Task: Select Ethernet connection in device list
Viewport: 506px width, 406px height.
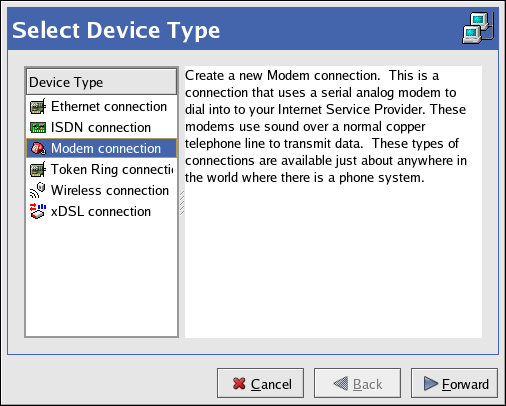Action: pyautogui.click(x=101, y=107)
